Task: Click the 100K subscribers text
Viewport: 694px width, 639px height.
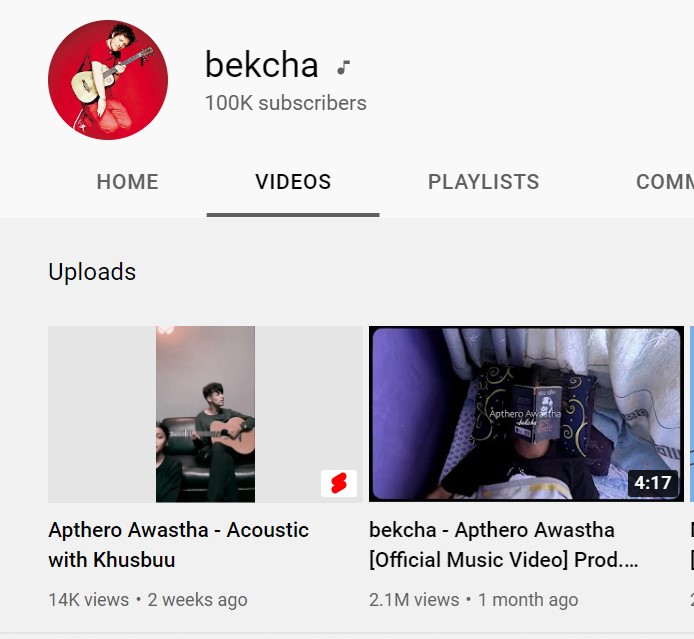Action: 285,103
